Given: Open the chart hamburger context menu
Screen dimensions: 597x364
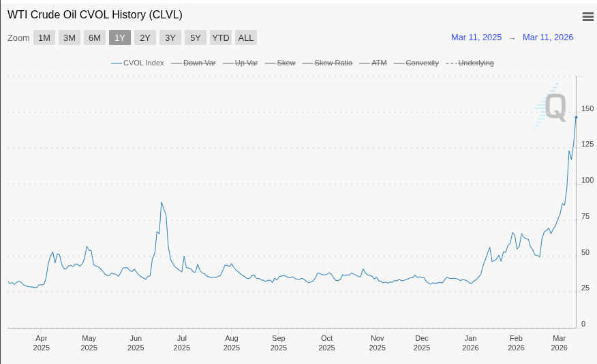Looking at the screenshot, I should pos(587,17).
